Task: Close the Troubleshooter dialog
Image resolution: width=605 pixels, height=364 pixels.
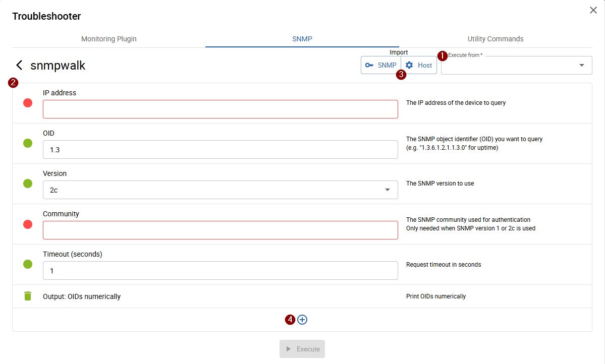Action: [593, 10]
